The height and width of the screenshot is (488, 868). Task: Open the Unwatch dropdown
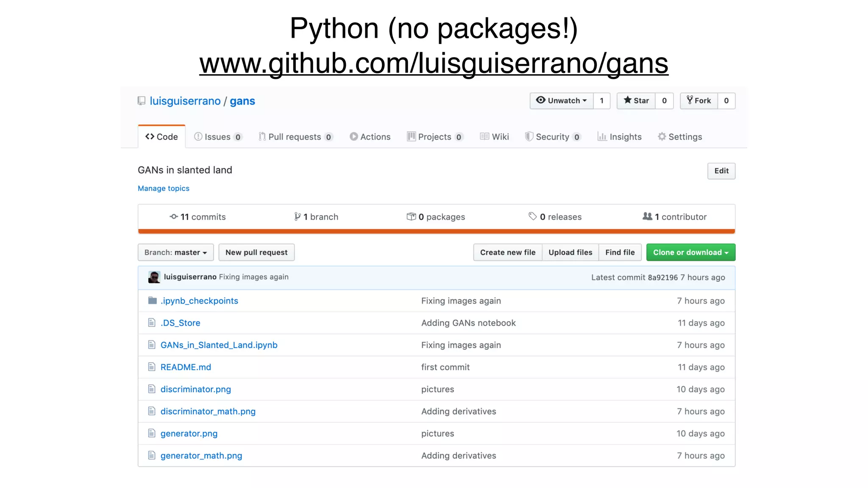point(562,101)
